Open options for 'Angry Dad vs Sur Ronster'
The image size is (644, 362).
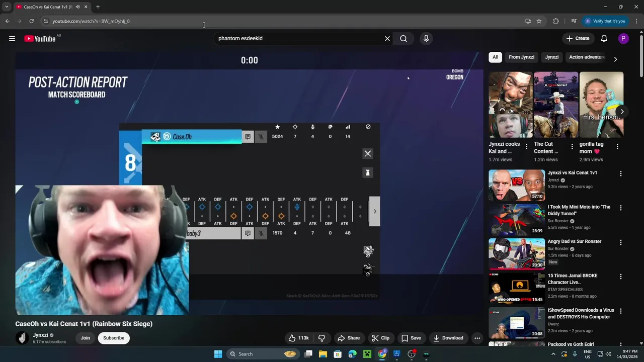pos(620,242)
